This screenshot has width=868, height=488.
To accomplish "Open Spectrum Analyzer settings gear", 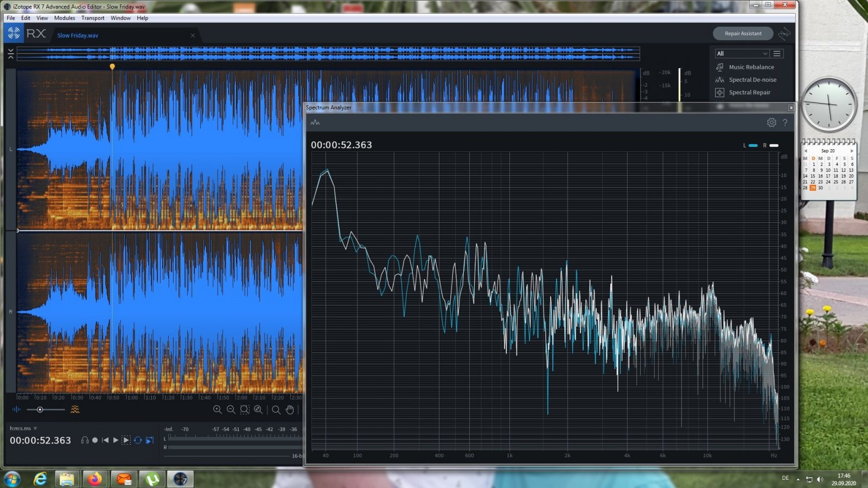I will tap(771, 123).
